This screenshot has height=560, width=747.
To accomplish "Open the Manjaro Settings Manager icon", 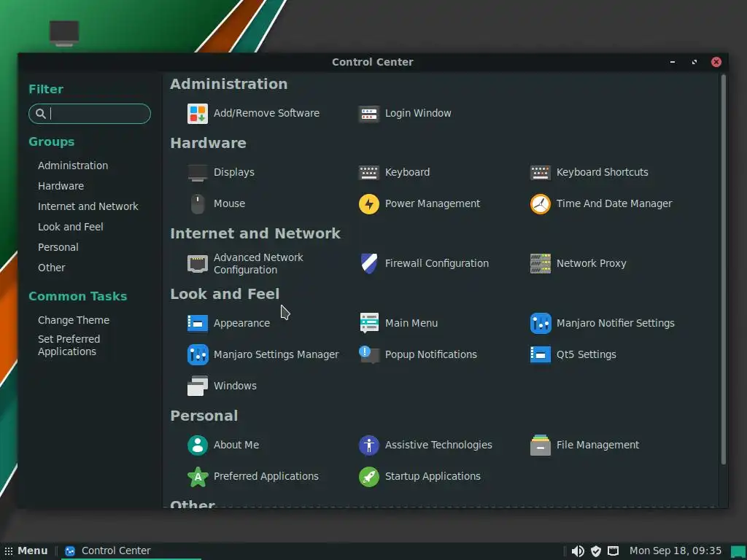I will [x=197, y=355].
